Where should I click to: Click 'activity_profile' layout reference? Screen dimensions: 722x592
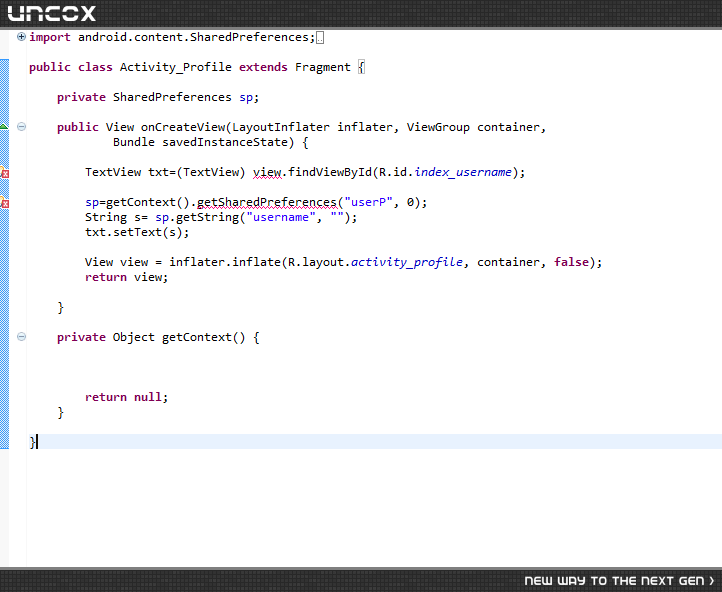[x=407, y=262]
